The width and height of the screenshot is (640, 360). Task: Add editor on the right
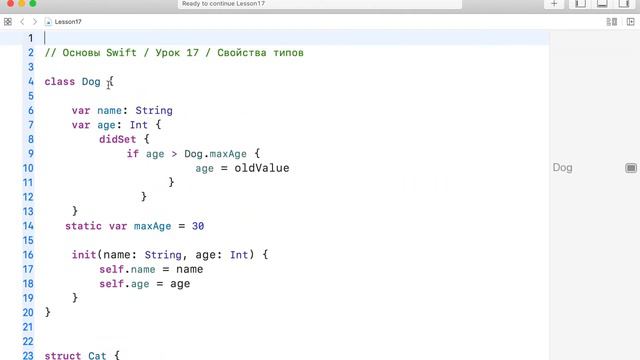coord(630,22)
